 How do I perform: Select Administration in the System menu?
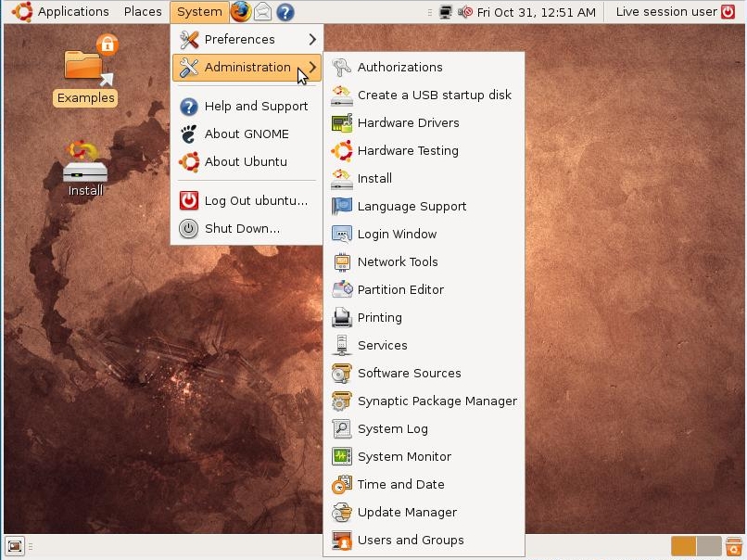click(x=247, y=67)
